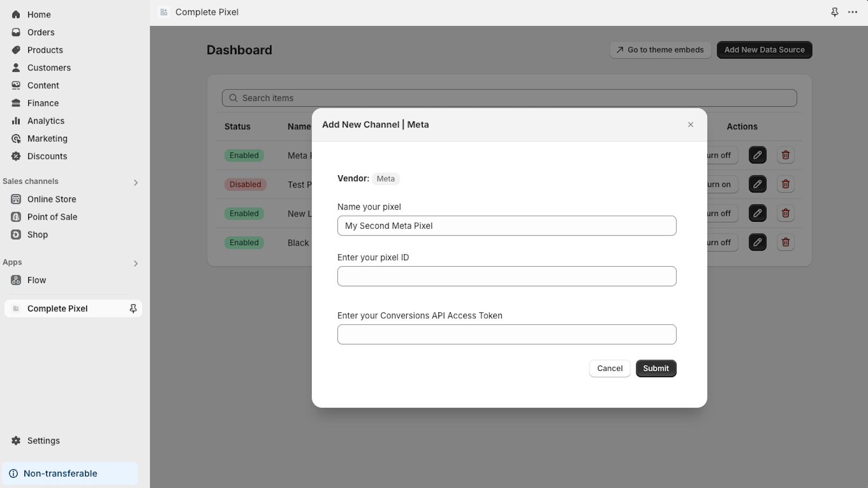Click the pin icon in the app header
This screenshot has height=488, width=868.
(x=834, y=12)
